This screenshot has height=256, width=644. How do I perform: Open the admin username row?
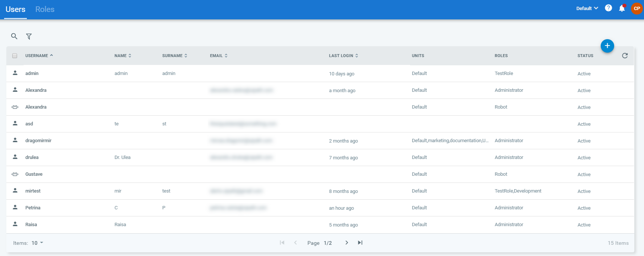pyautogui.click(x=32, y=74)
